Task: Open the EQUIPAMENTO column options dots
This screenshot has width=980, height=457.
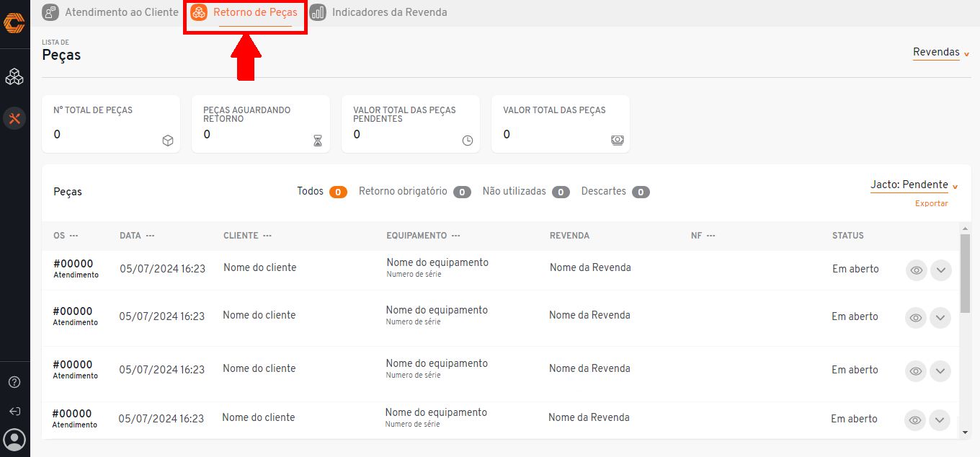Action: (456, 236)
